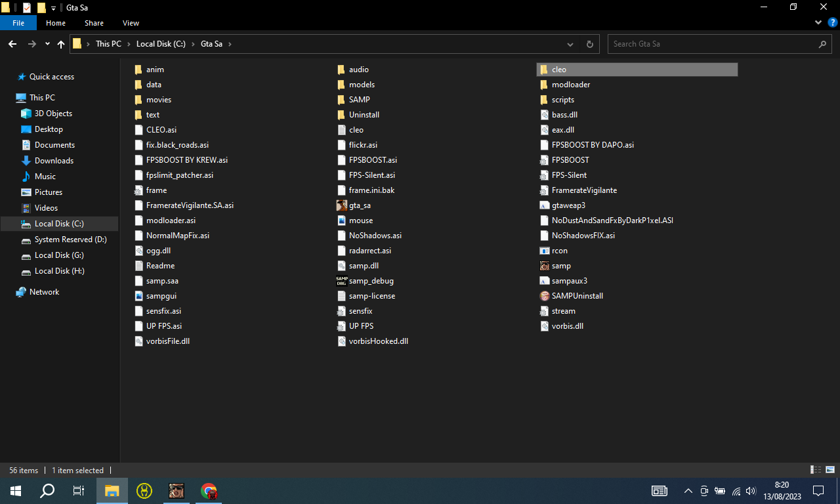The image size is (840, 504).
Task: Select the samp-license file
Action: tap(371, 296)
